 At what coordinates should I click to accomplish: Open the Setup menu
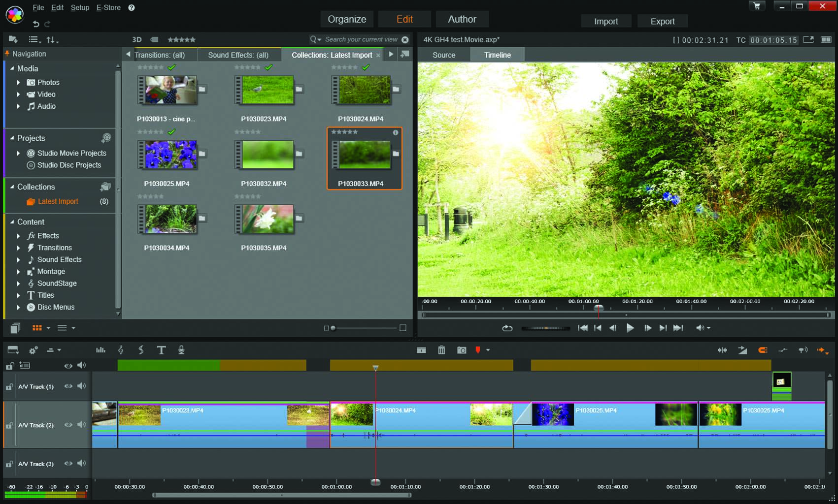[80, 7]
